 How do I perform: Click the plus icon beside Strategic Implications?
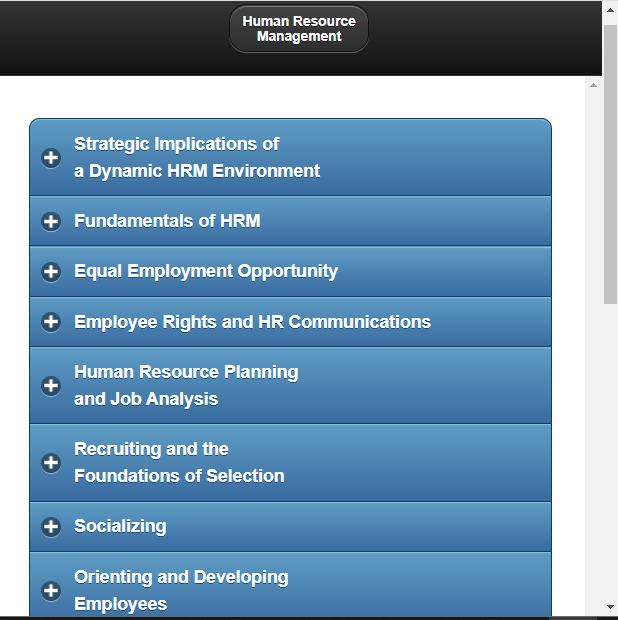pyautogui.click(x=51, y=158)
